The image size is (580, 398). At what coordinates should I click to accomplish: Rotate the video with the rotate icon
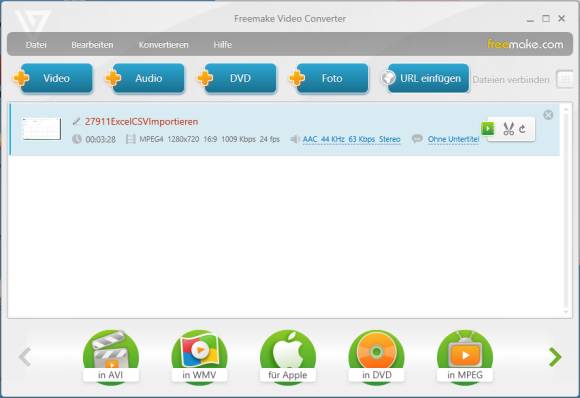coord(522,129)
